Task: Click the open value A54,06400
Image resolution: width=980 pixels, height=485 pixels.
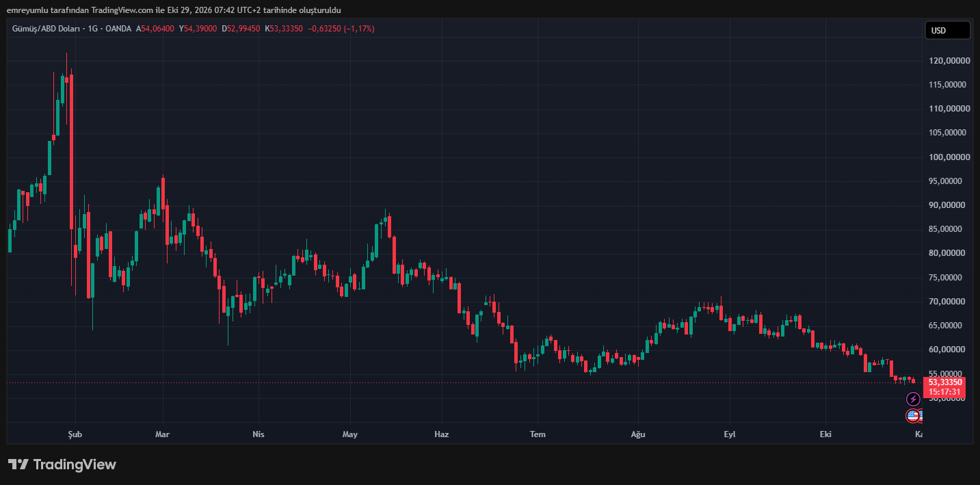Action: [x=155, y=29]
